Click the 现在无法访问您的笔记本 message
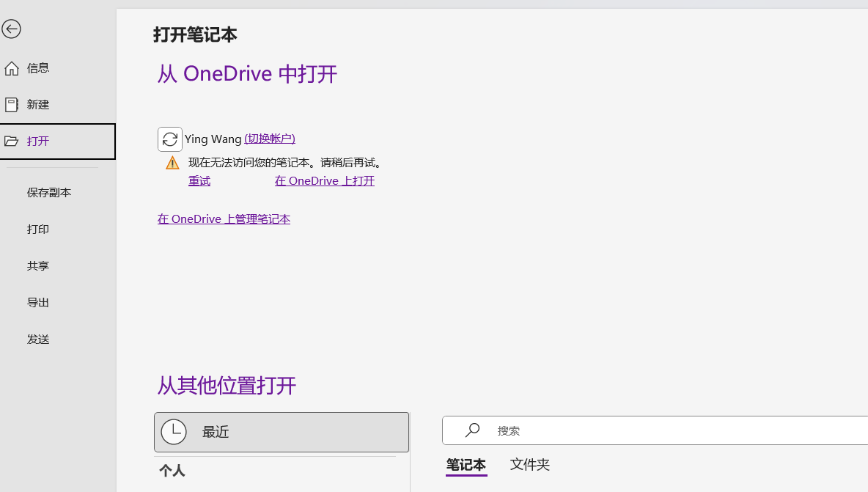The width and height of the screenshot is (868, 492). (x=284, y=163)
